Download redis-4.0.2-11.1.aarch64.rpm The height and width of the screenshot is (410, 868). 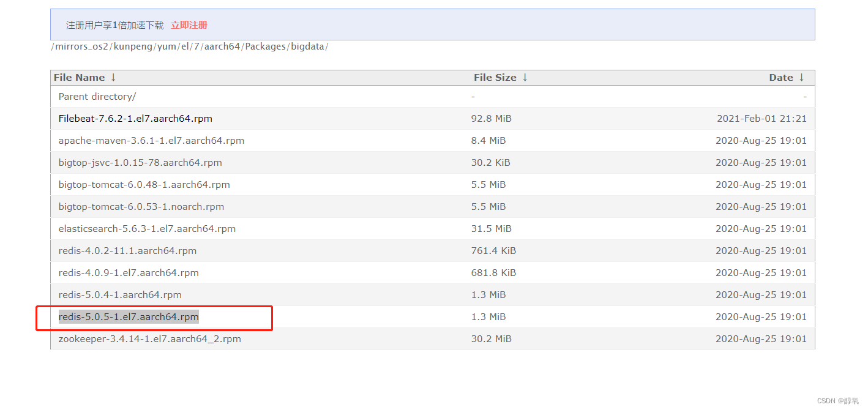click(x=127, y=251)
